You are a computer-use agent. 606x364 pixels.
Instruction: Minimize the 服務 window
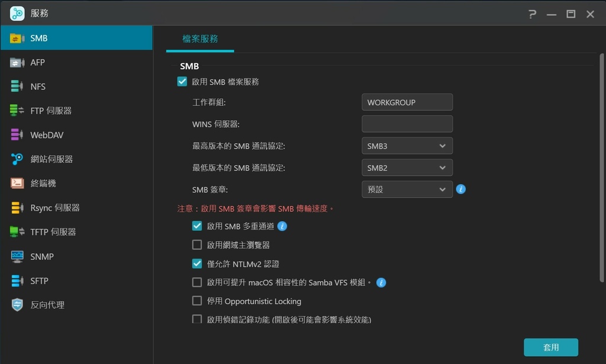click(x=552, y=15)
